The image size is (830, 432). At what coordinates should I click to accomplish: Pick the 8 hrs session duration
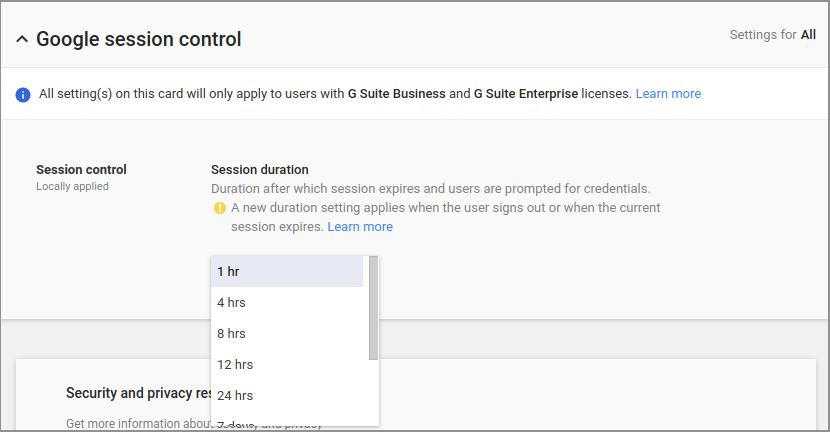(287, 334)
